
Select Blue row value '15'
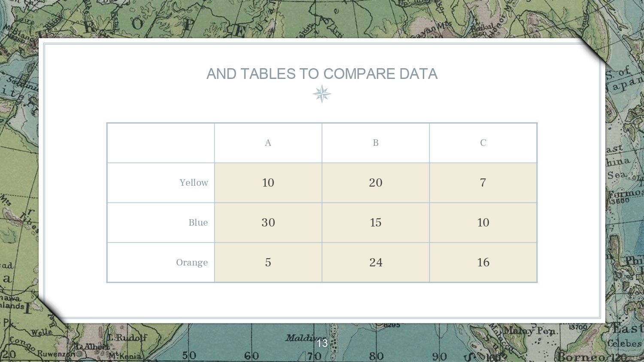pos(376,223)
